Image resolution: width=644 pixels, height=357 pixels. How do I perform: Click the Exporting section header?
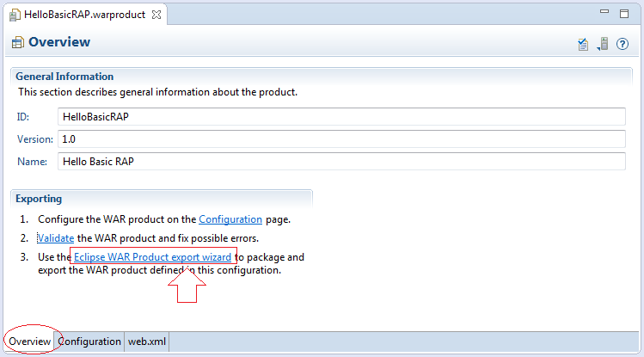tap(39, 199)
